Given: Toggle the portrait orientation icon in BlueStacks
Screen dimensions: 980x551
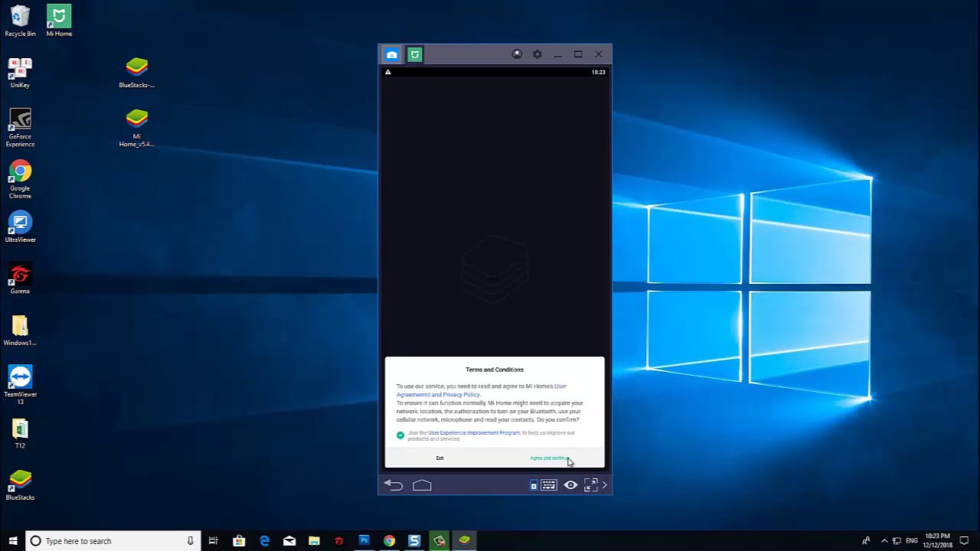Looking at the screenshot, I should (534, 485).
